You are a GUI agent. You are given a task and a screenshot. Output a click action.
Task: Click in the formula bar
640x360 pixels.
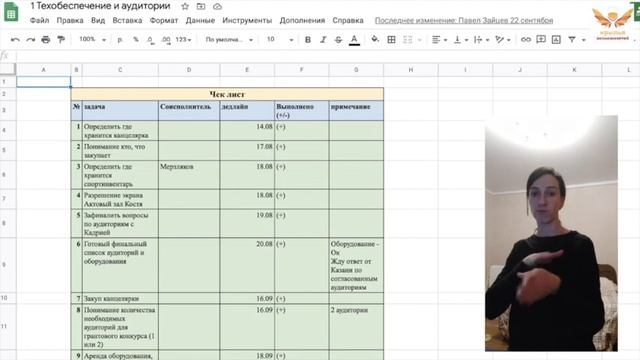point(327,56)
